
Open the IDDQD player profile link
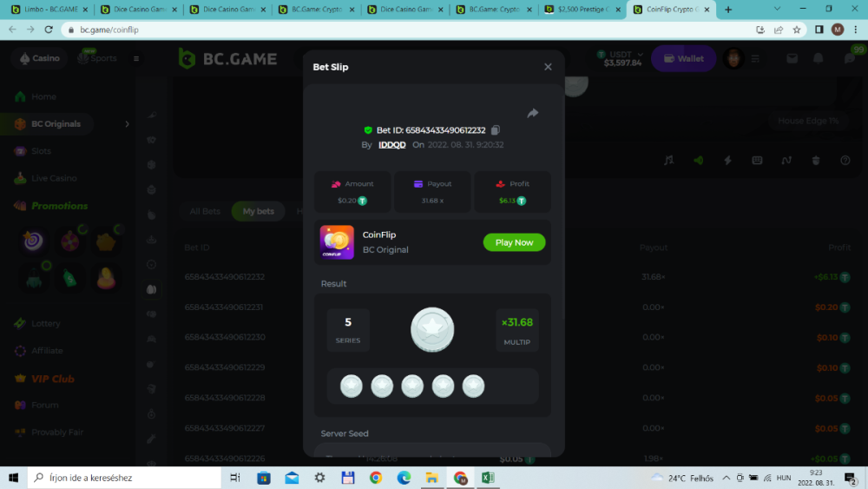coord(391,145)
